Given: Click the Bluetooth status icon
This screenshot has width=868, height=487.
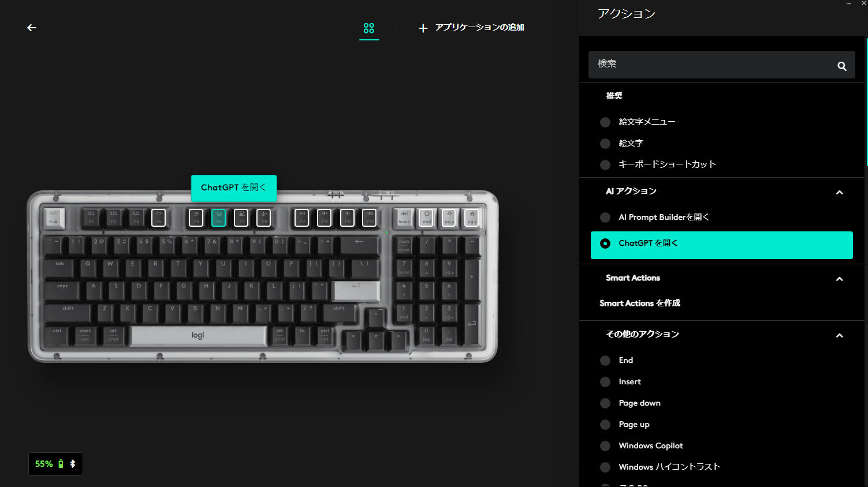Looking at the screenshot, I should pyautogui.click(x=73, y=464).
